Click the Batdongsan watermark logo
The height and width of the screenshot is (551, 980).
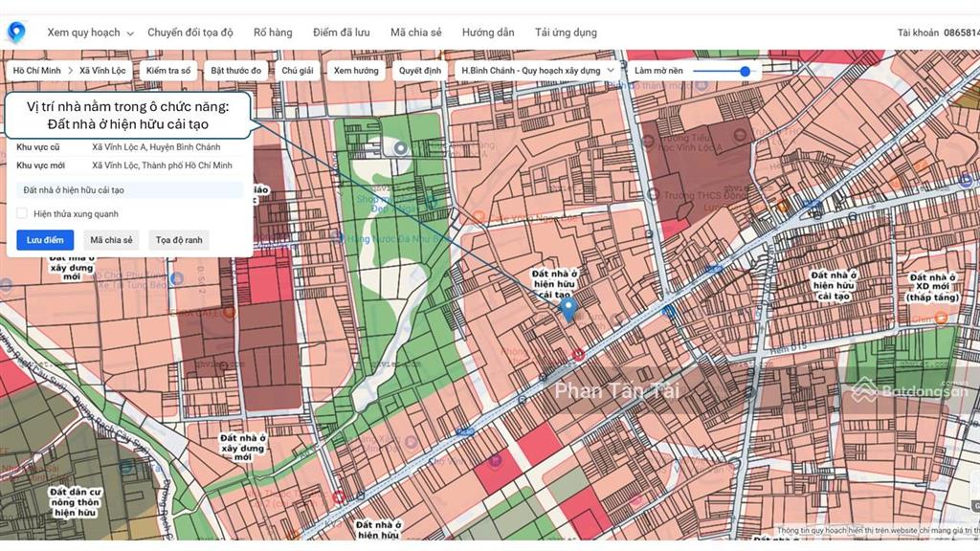pos(908,390)
